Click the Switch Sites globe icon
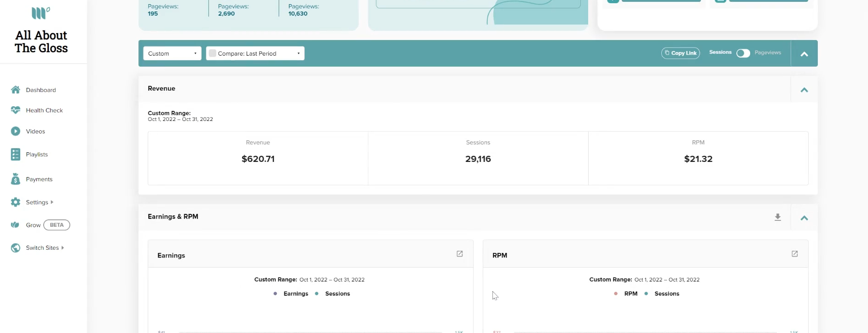 click(x=16, y=247)
